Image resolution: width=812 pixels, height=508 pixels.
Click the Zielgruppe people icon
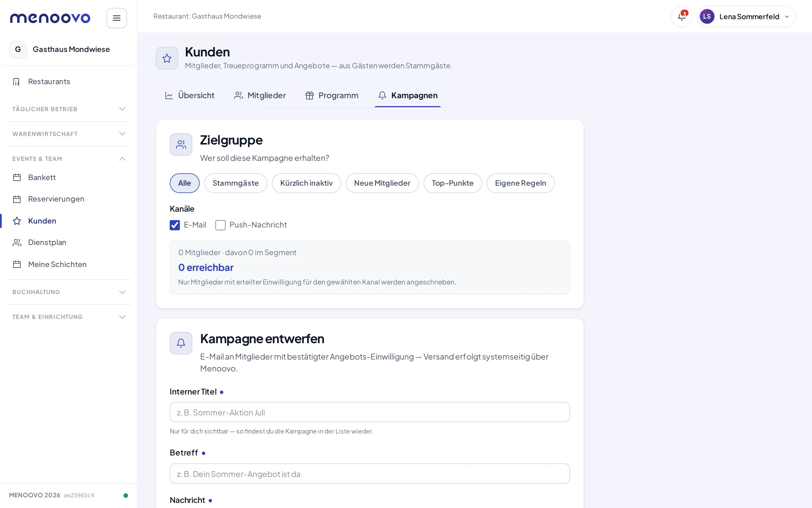point(181,144)
